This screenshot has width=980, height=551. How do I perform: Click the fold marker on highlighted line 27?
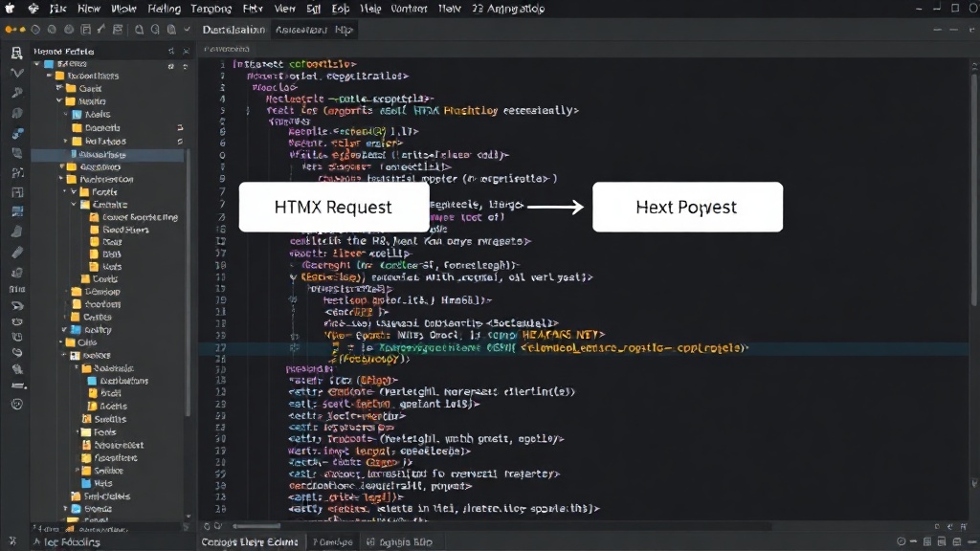[x=295, y=347]
